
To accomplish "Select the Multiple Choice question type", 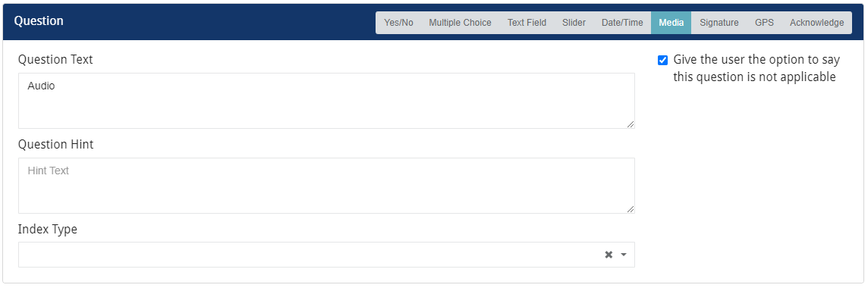I will point(460,23).
